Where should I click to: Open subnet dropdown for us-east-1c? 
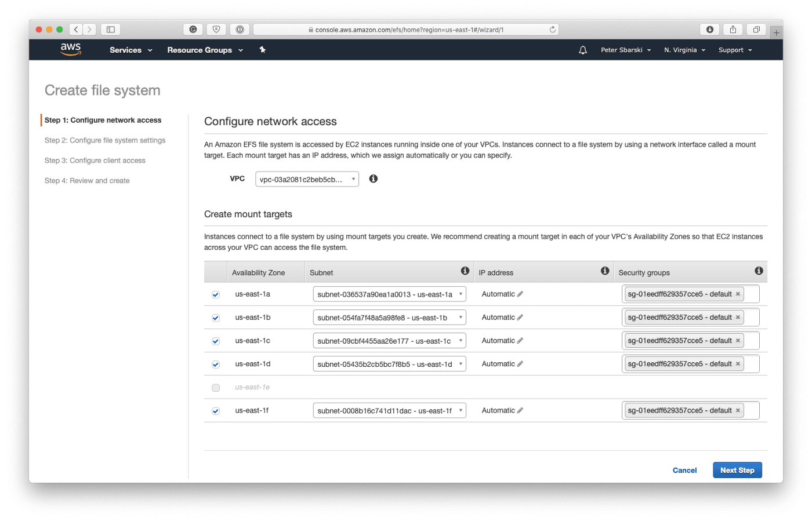389,341
